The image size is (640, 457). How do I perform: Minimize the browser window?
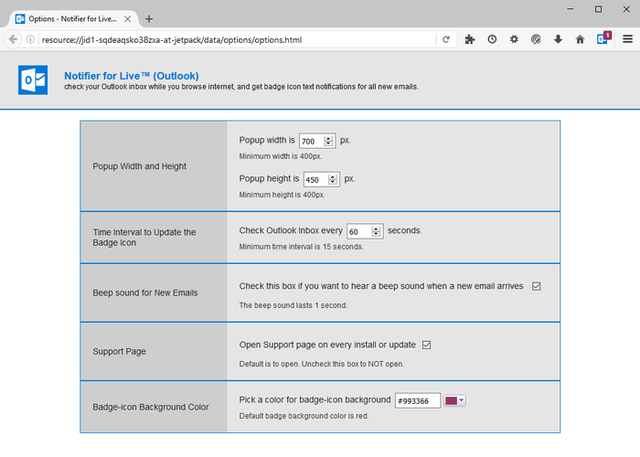point(571,9)
